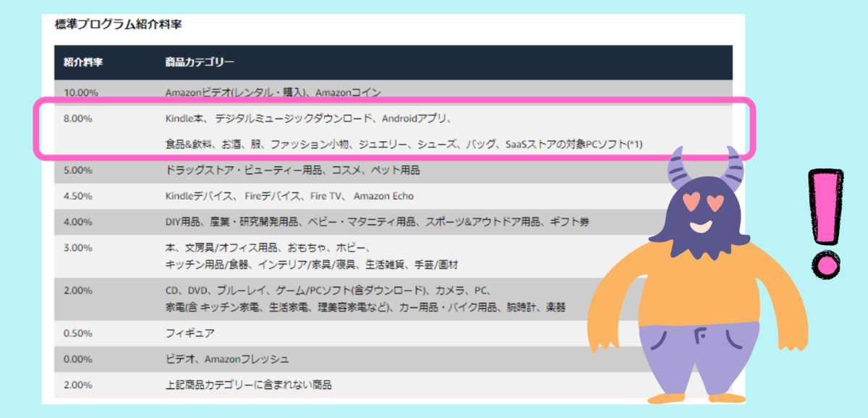This screenshot has height=418, width=868.
Task: Click the 上記商品カテゴリーに含まれない商品 text
Action: click(248, 385)
